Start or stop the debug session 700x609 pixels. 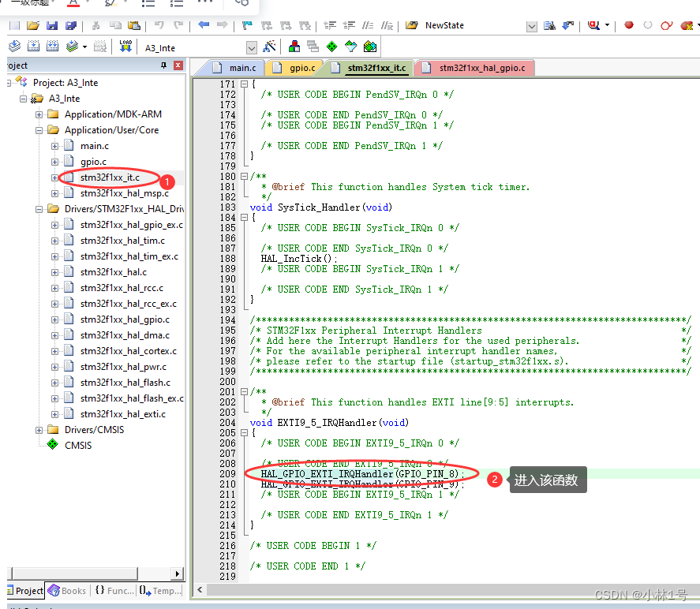(593, 25)
